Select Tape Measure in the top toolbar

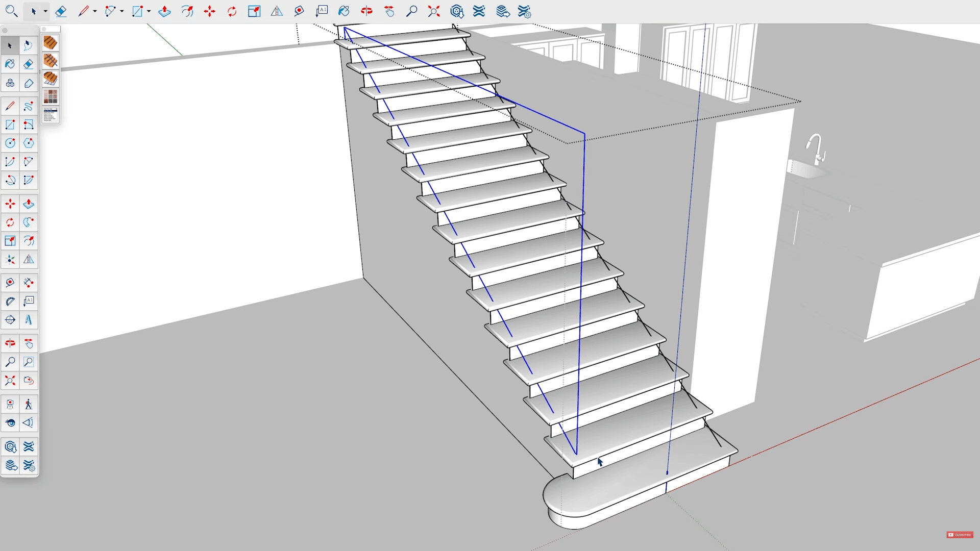tap(299, 11)
